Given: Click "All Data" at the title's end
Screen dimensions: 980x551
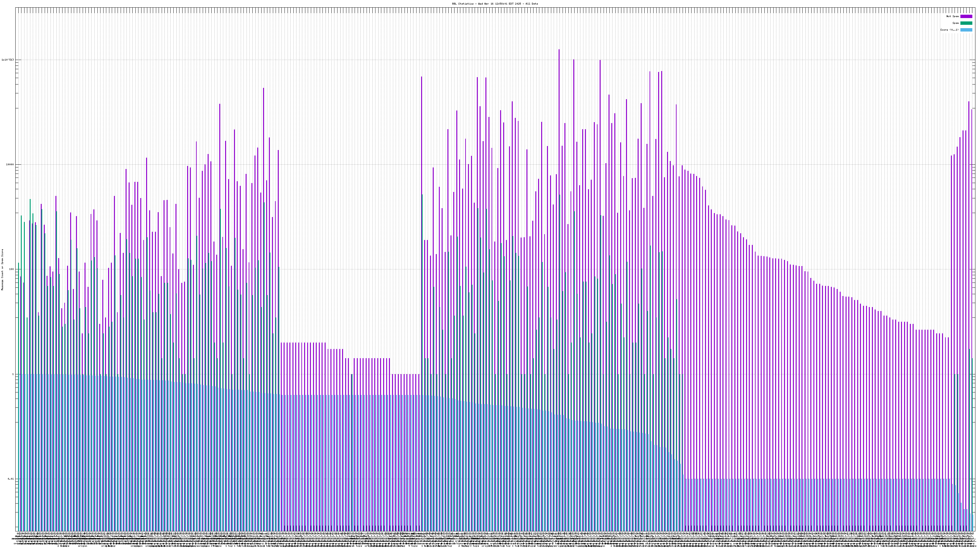Looking at the screenshot, I should tap(532, 4).
